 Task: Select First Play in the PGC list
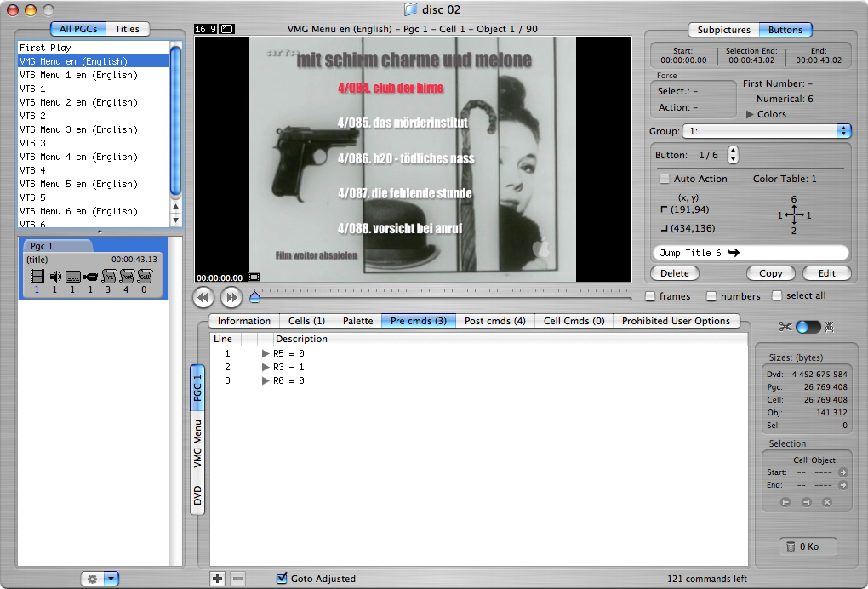click(94, 48)
